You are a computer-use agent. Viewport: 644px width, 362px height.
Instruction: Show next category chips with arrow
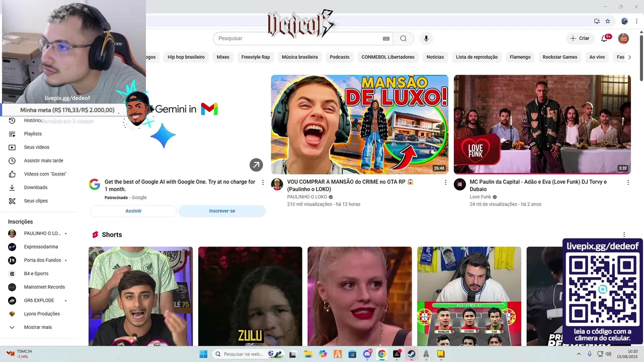click(x=629, y=57)
